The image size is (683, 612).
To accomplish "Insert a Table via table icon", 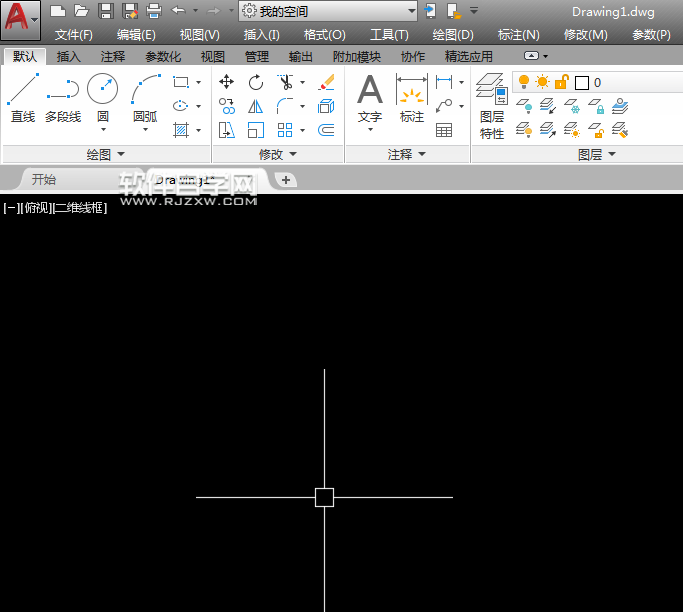I will tap(444, 130).
